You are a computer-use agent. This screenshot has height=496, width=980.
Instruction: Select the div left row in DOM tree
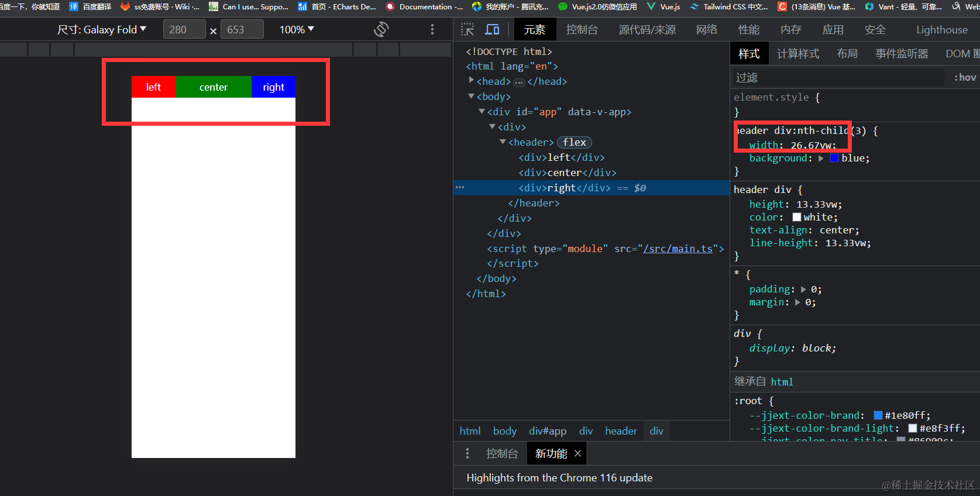coord(562,157)
